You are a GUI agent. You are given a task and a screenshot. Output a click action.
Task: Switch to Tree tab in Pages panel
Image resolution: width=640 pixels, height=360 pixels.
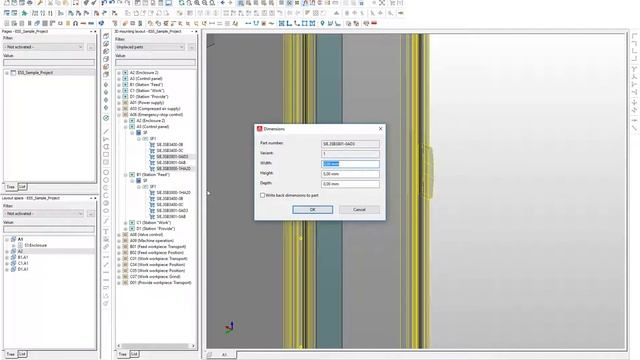(x=11, y=187)
